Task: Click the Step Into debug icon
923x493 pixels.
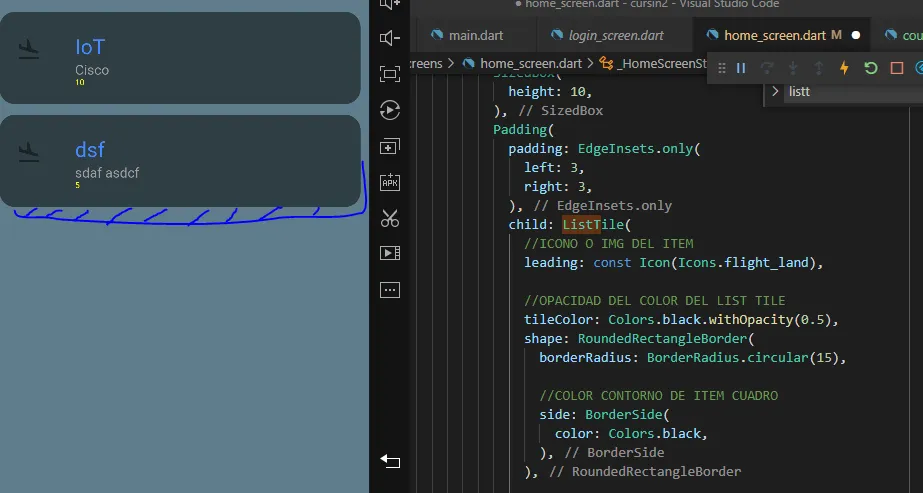Action: coord(793,68)
